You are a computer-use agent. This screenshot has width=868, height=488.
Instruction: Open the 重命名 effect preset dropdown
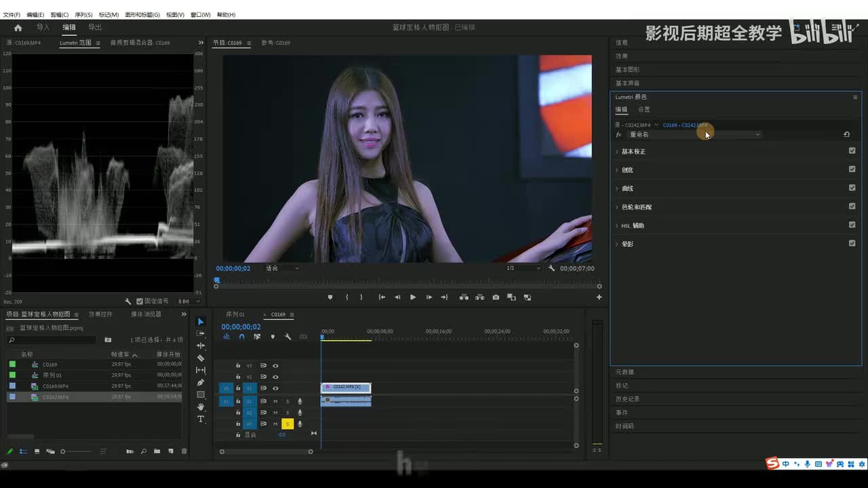[x=757, y=134]
